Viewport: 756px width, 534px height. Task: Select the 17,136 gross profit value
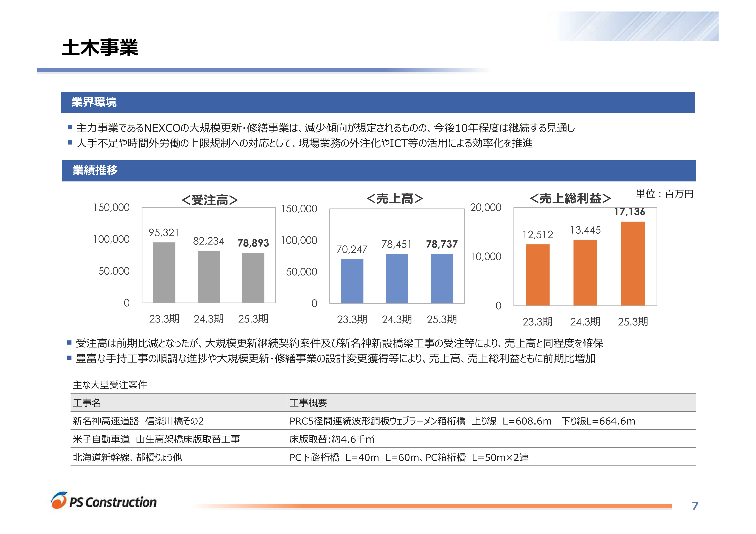[629, 212]
